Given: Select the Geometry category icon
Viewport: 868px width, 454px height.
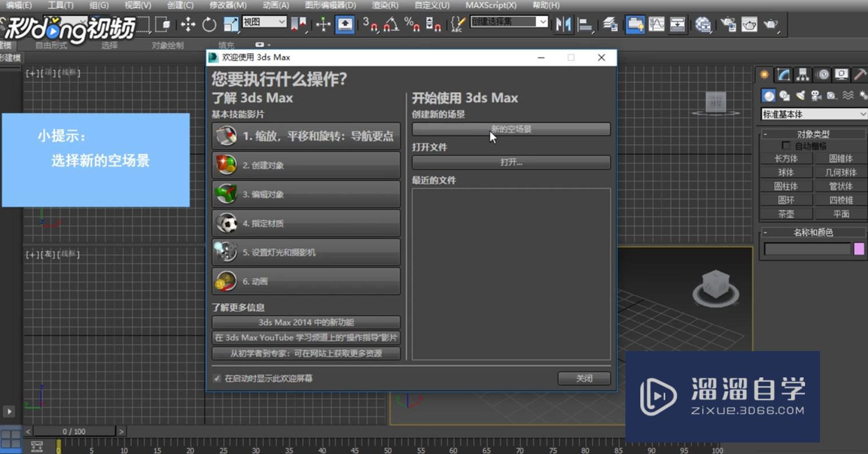Looking at the screenshot, I should [x=768, y=95].
